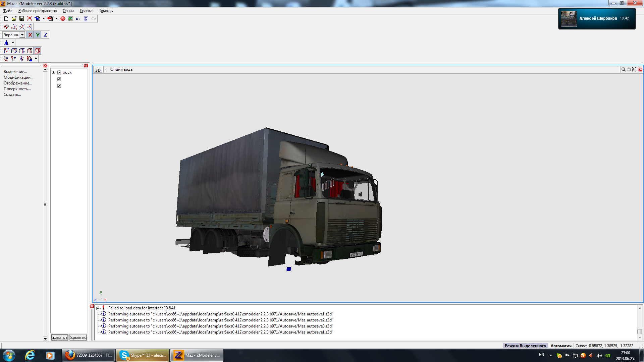Open the Рабочее пространство menu
Viewport: 644px width, 362px height.
coord(38,11)
